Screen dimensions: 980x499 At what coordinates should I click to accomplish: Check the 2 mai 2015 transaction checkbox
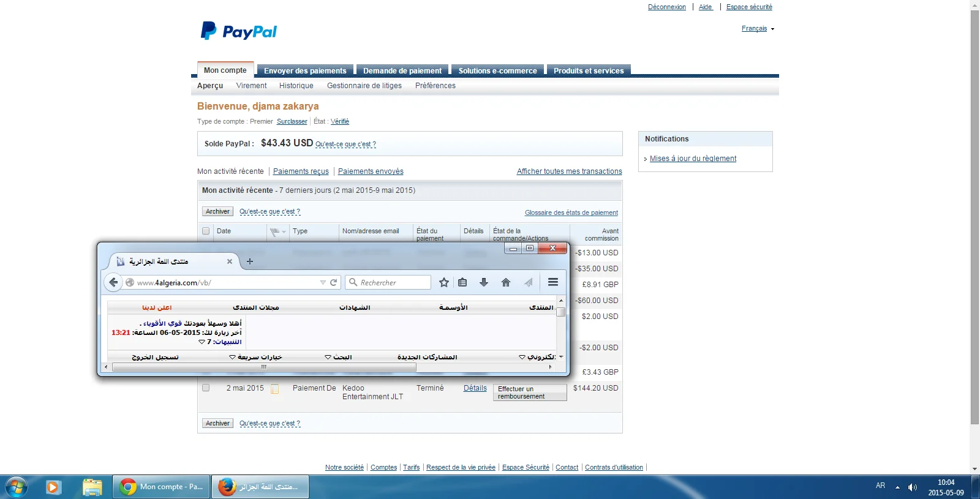(x=206, y=388)
